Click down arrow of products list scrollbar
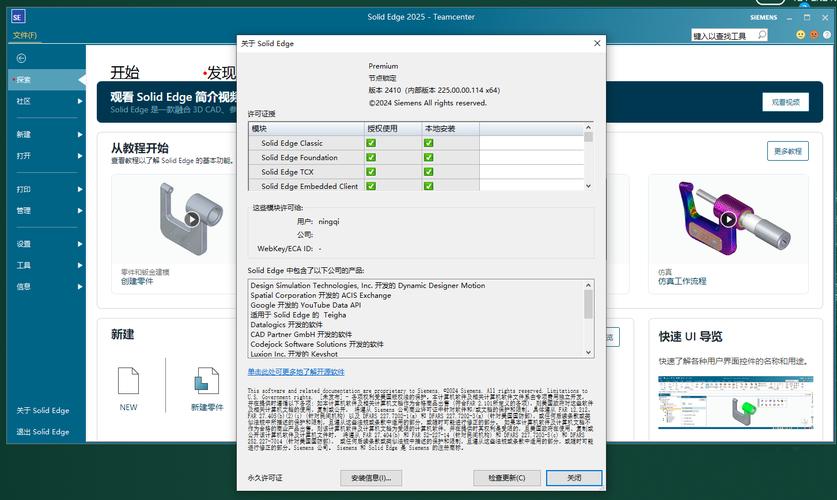 588,352
